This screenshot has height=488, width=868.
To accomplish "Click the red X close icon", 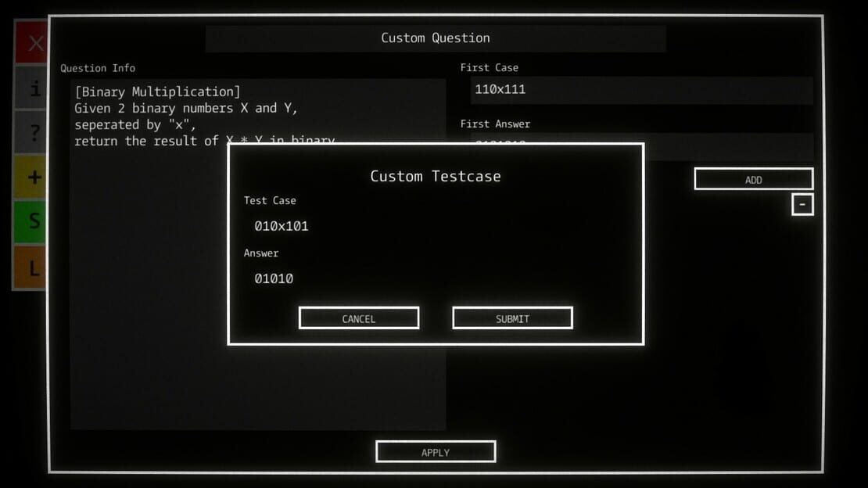I will 30,43.
